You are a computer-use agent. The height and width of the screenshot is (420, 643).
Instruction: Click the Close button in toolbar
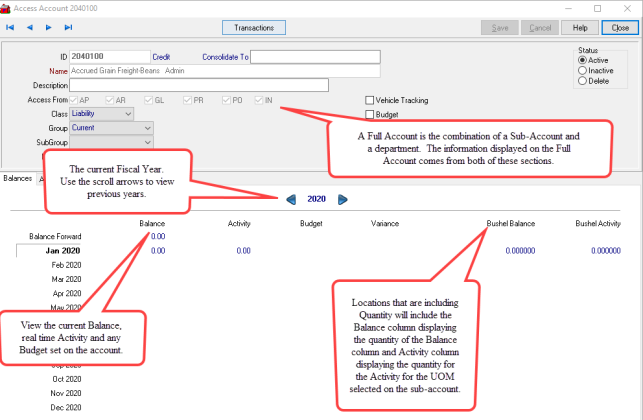(620, 28)
